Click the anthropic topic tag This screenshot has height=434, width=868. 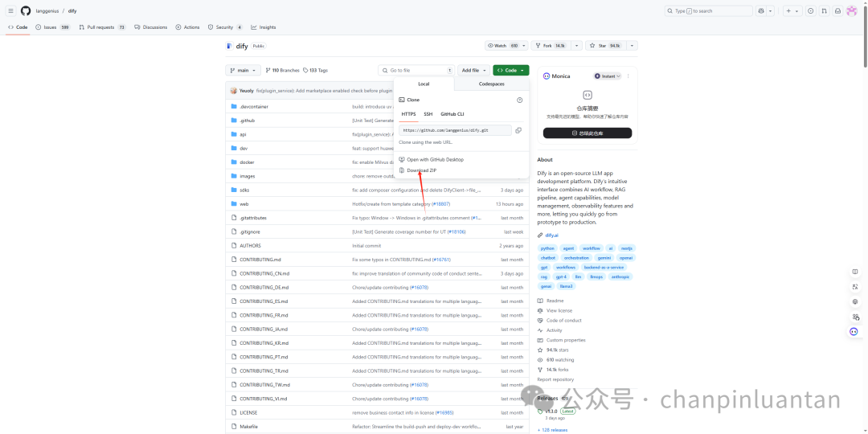tap(621, 276)
